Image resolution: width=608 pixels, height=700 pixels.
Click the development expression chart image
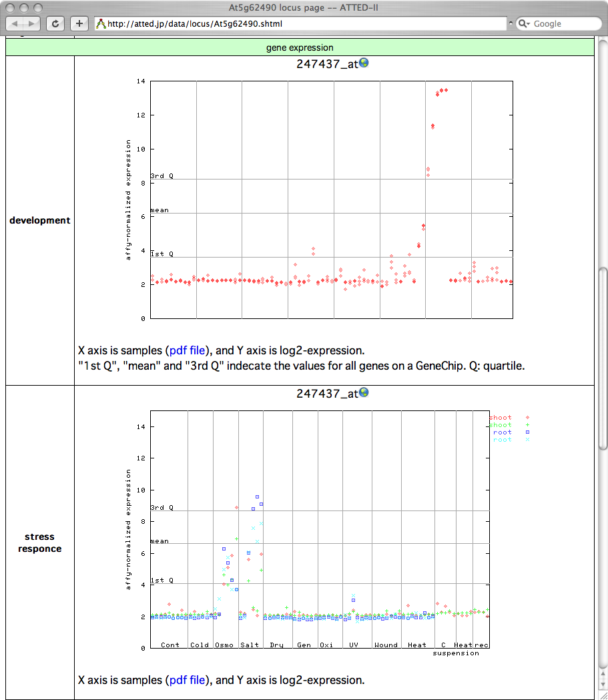point(320,200)
